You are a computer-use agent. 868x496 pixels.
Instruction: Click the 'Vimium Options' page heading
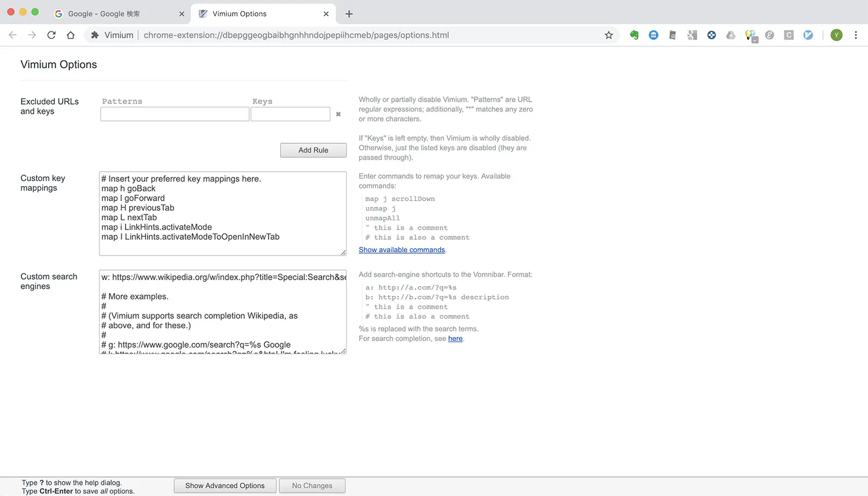tap(59, 65)
